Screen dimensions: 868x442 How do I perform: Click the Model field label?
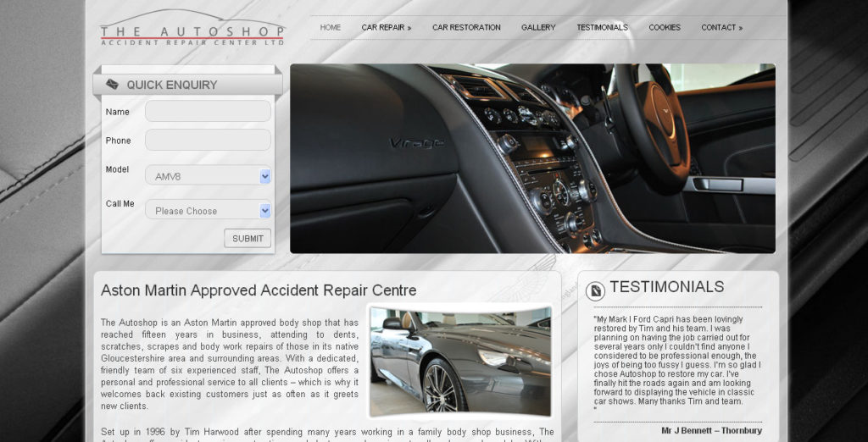[117, 169]
